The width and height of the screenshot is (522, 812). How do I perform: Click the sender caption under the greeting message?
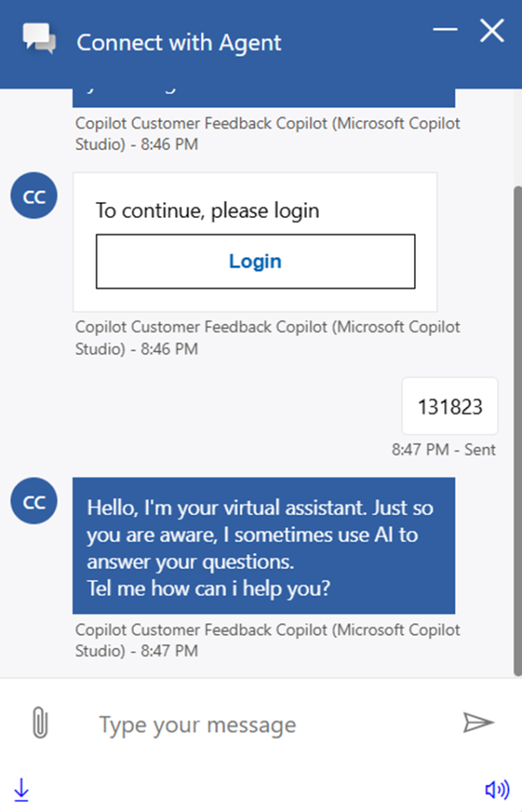point(267,641)
